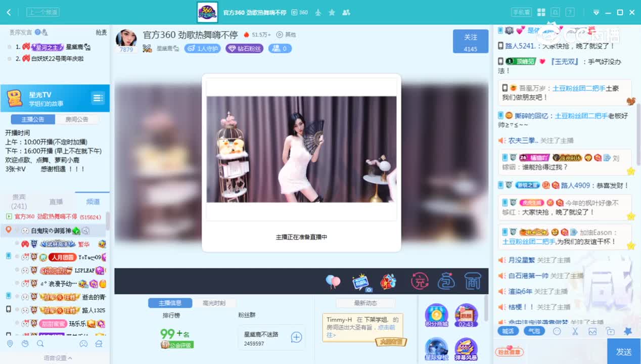Click the chat message input field
The image size is (641, 364).
pos(565,352)
